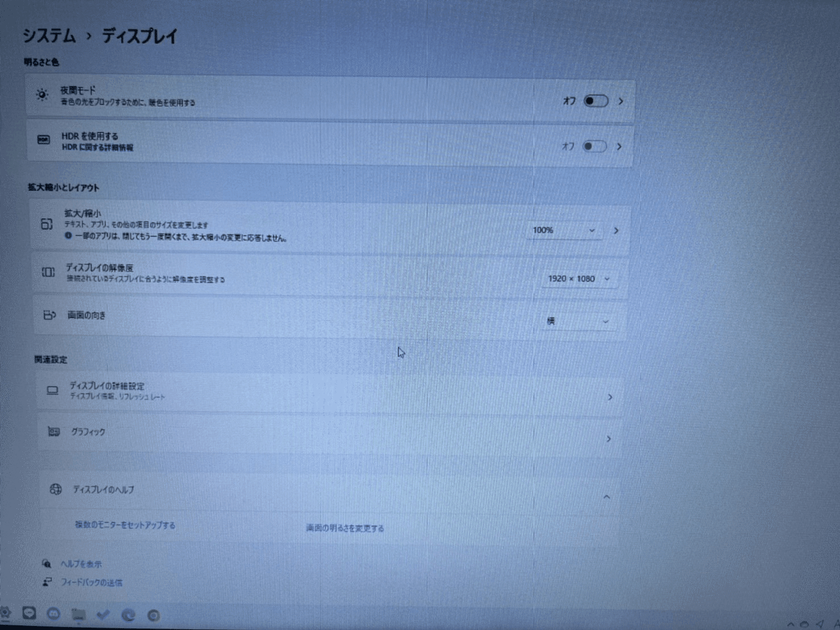Open custom scaling chevron in 拡大/縮小 row
The width and height of the screenshot is (840, 630).
pos(616,231)
